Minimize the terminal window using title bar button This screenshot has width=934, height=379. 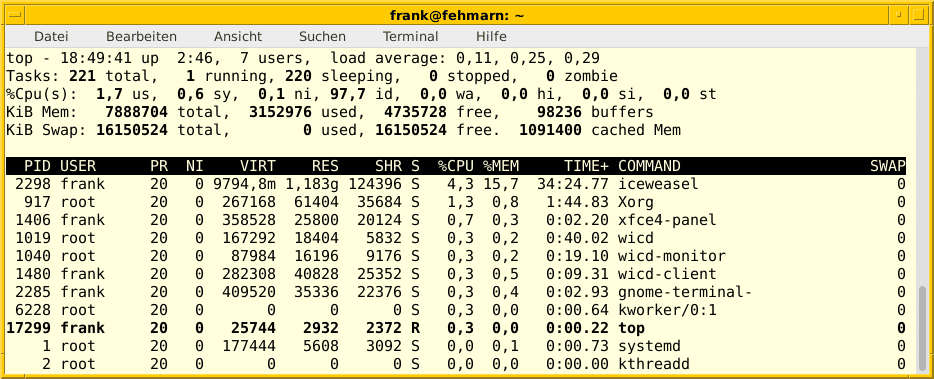[x=898, y=14]
